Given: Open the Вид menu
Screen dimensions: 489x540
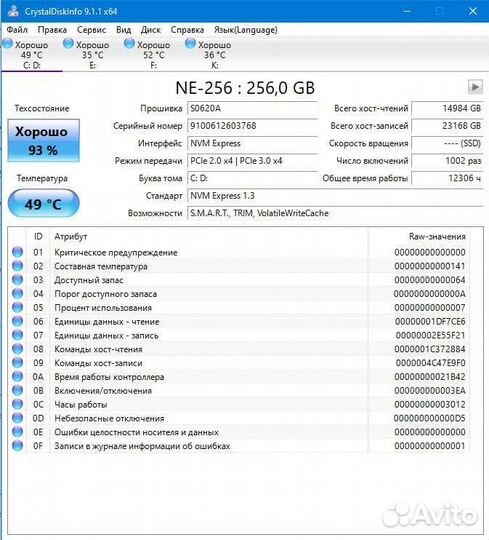Looking at the screenshot, I should tap(123, 30).
